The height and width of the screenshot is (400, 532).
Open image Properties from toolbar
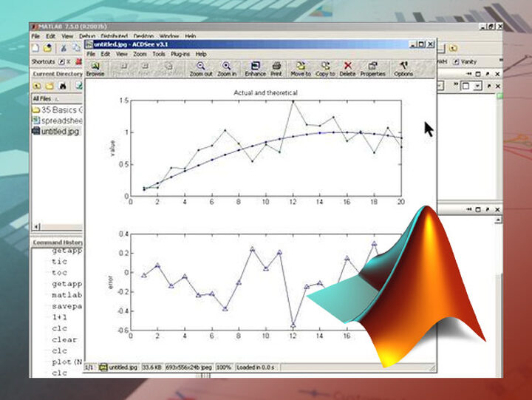[372, 67]
